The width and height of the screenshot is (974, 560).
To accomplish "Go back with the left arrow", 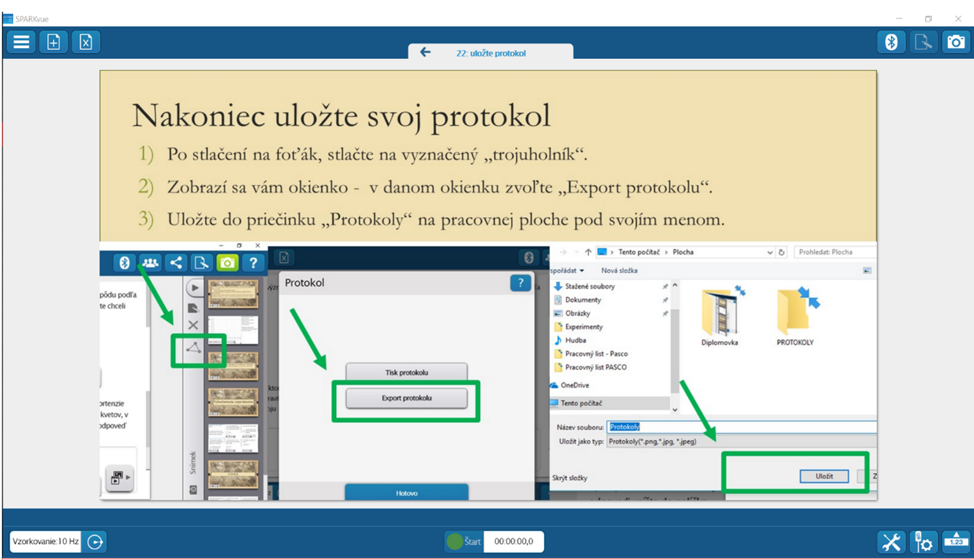I will (x=425, y=52).
